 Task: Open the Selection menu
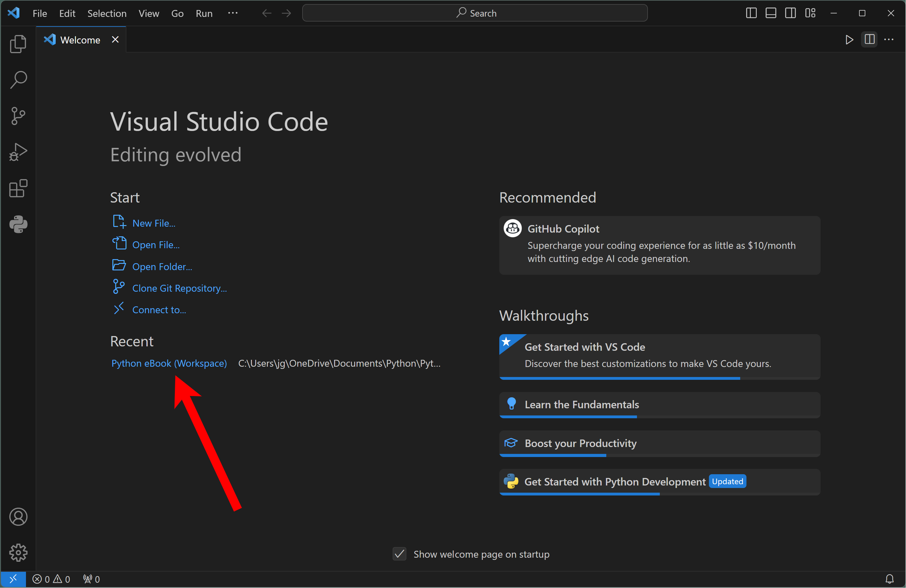point(107,13)
